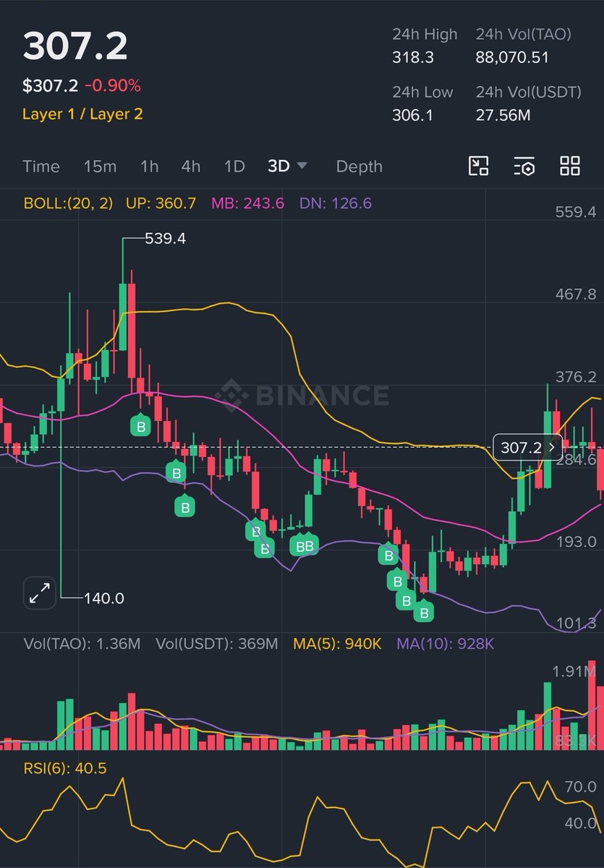Tap the large 307.2 price header
Screen dimensions: 604x868
click(75, 46)
